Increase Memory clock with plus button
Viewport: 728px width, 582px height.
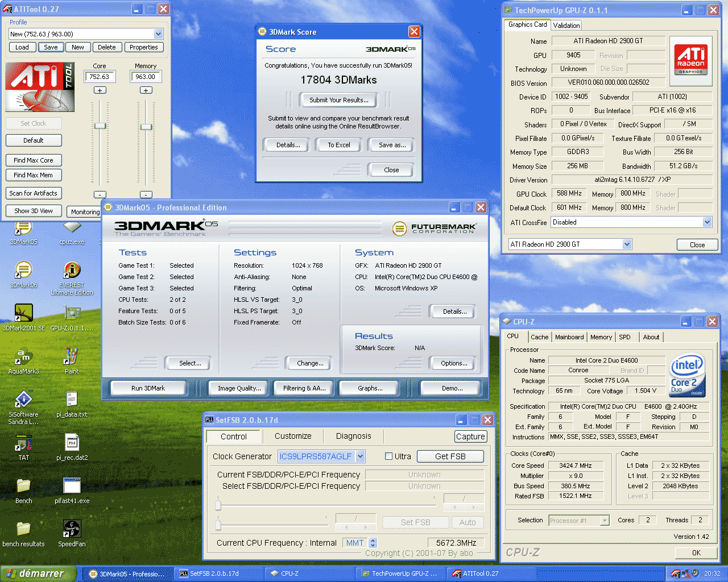(x=146, y=90)
